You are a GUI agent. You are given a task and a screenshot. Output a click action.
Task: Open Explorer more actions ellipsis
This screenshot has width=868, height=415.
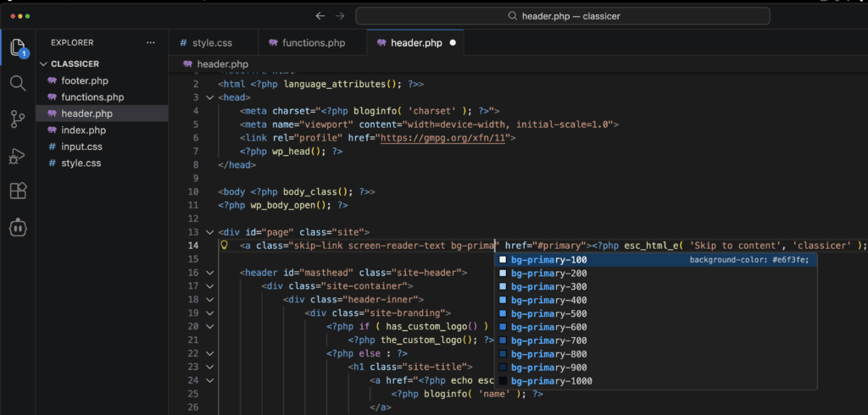(x=151, y=42)
